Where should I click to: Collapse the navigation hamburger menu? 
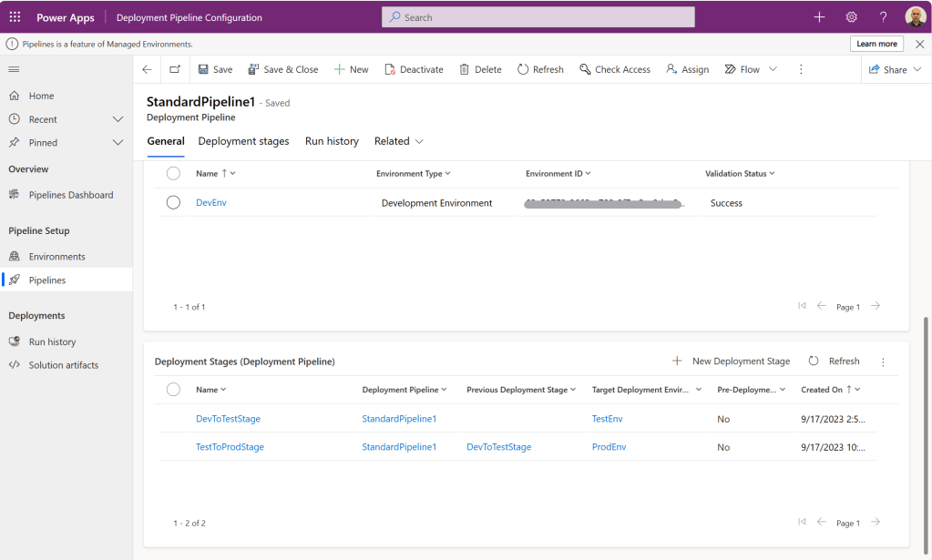tap(14, 69)
